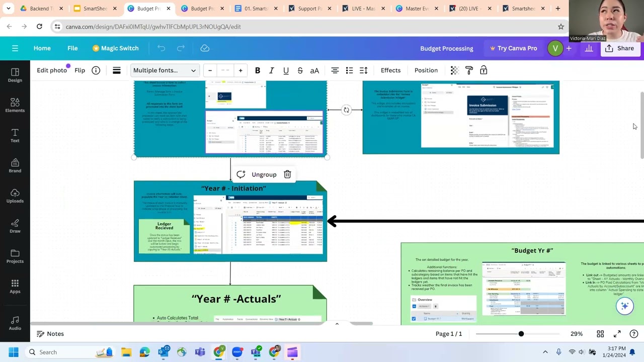Viewport: 644px width, 362px height.
Task: Collapse the pages panel chevron
Action: coord(337,324)
